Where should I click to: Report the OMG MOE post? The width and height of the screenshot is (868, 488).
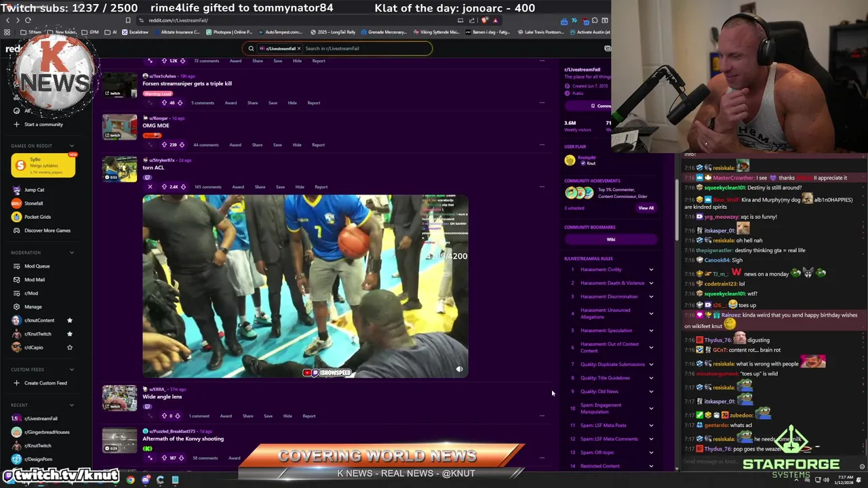click(318, 144)
